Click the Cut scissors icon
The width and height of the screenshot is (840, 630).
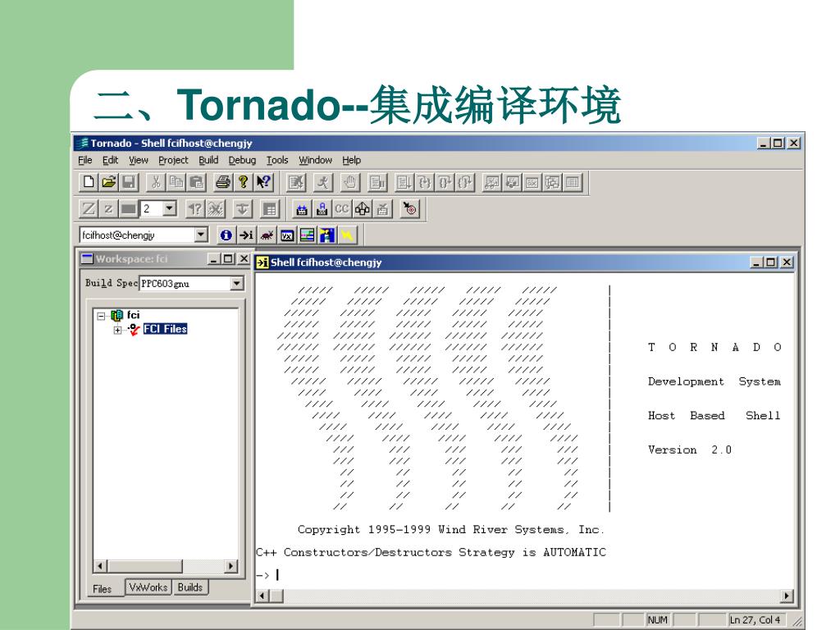coord(156,182)
